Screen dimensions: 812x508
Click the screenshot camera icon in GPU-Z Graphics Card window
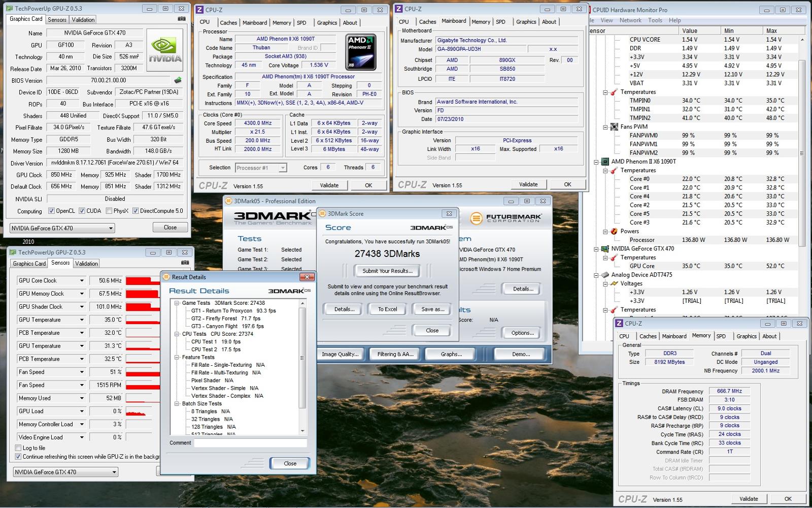pyautogui.click(x=181, y=19)
